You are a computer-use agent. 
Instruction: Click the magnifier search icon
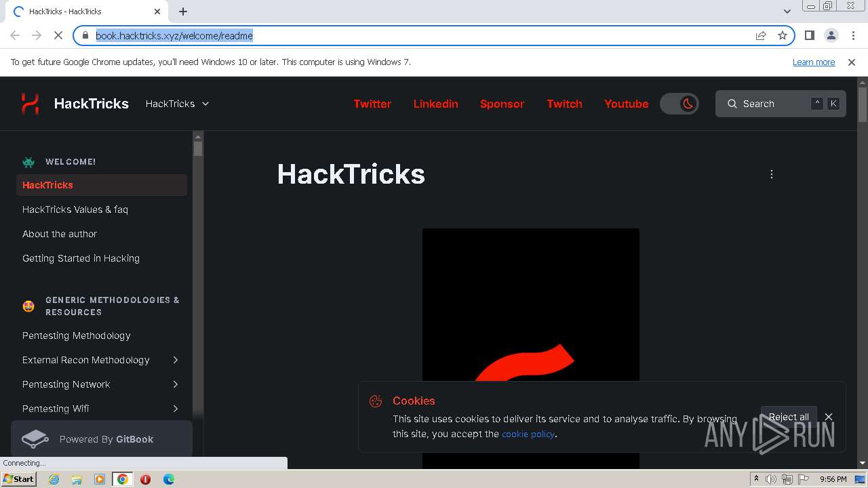coord(732,104)
